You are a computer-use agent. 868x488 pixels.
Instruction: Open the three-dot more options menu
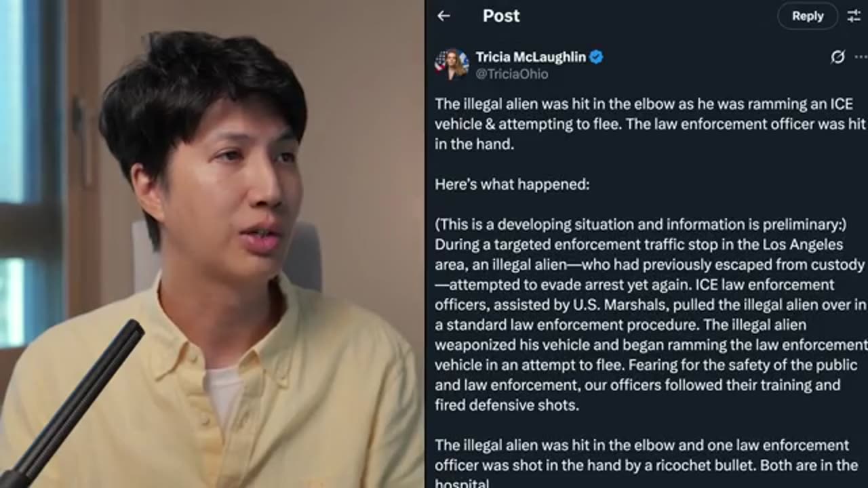coord(861,57)
